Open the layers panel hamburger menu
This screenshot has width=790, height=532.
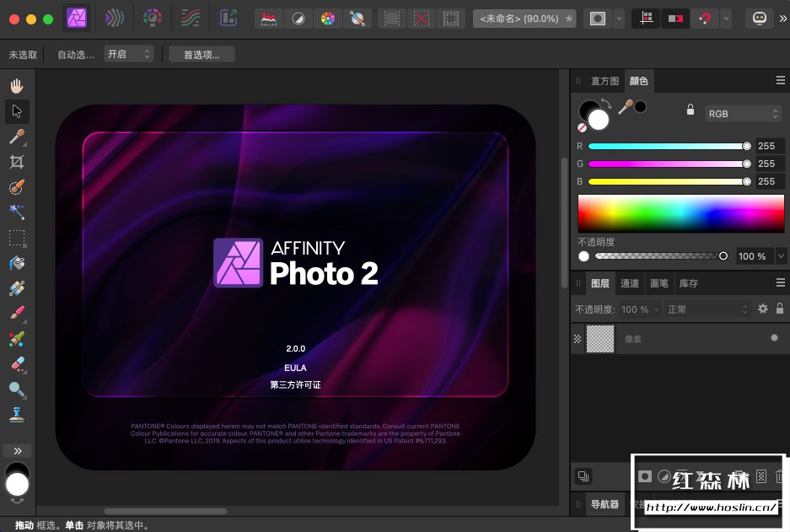click(781, 283)
